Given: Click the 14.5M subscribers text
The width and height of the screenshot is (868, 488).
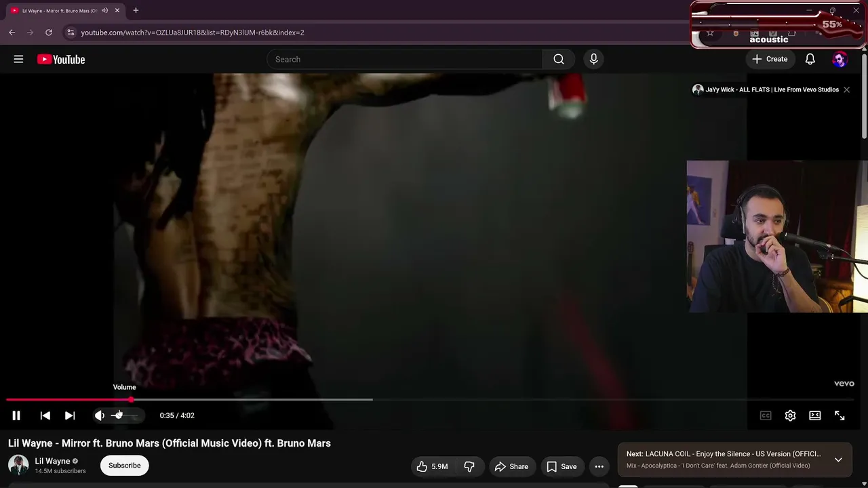Looking at the screenshot, I should point(60,471).
